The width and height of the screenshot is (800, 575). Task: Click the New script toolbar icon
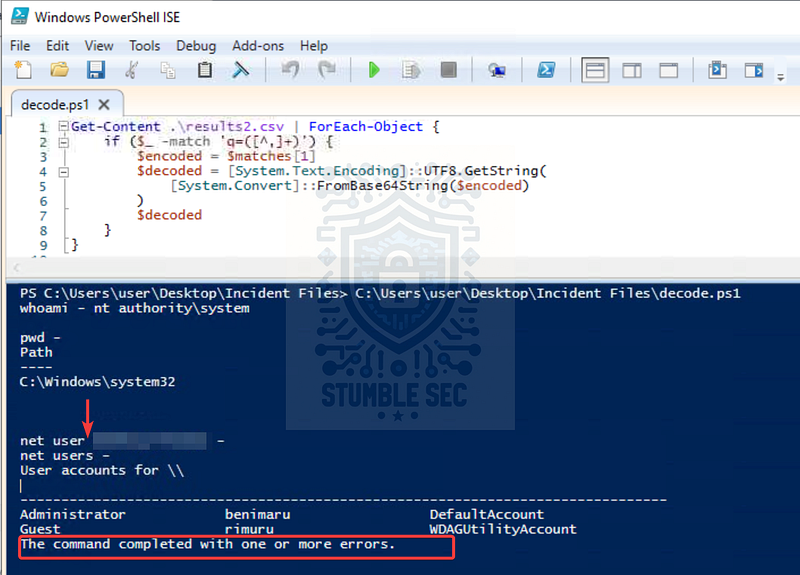click(x=23, y=69)
